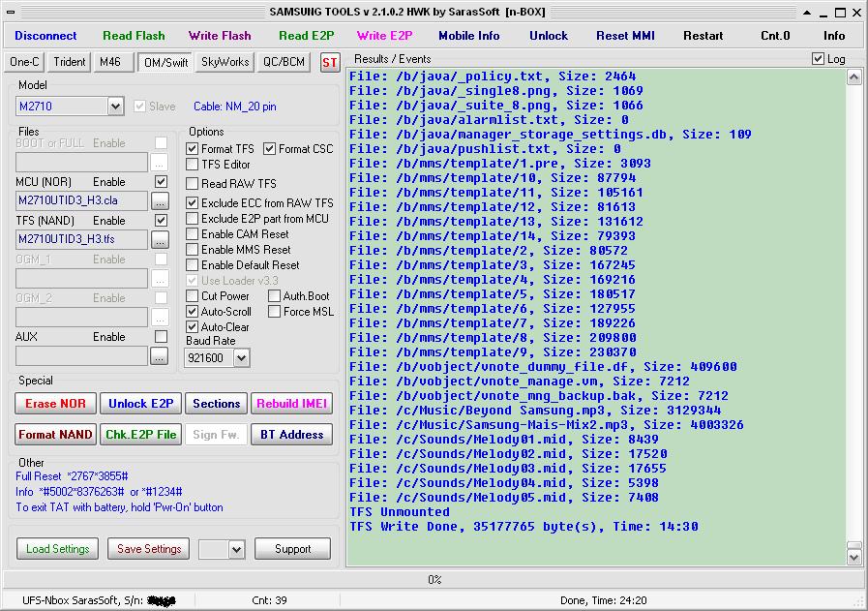
Task: Browse for the AUX file
Action: click(160, 356)
